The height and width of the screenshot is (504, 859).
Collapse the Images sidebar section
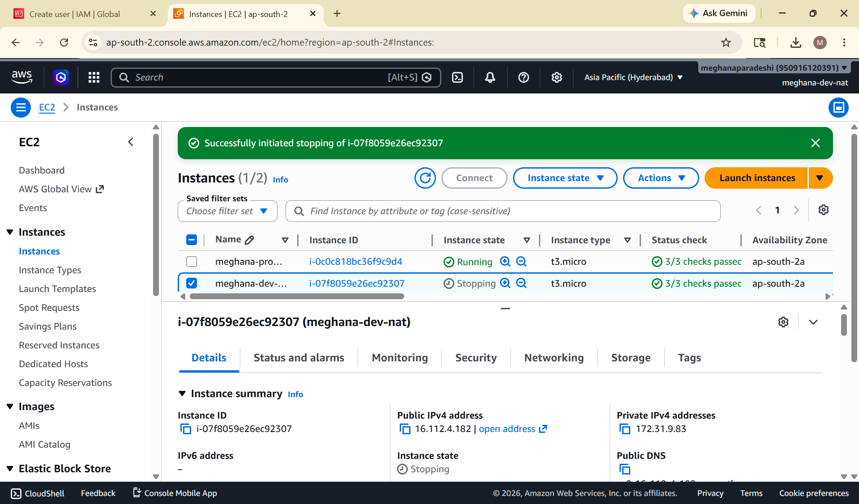pyautogui.click(x=10, y=407)
